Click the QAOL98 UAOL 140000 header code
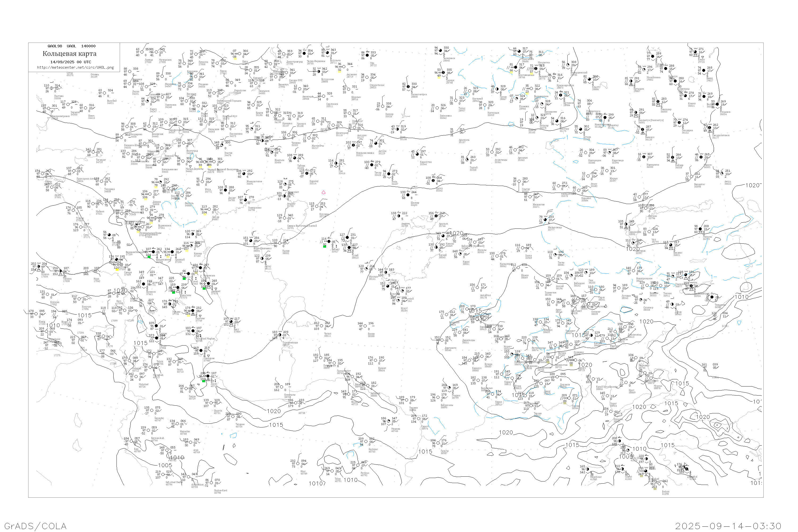 [x=71, y=46]
